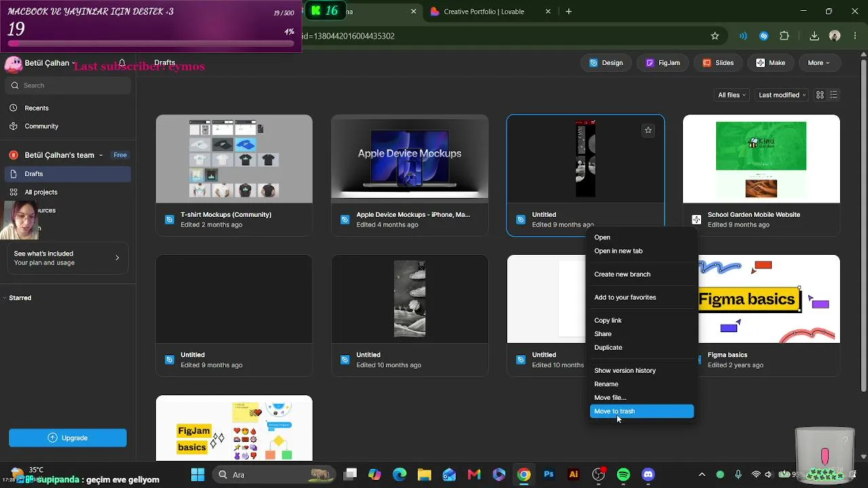
Task: Open the T-shirt Mockups thumbnail
Action: point(234,159)
